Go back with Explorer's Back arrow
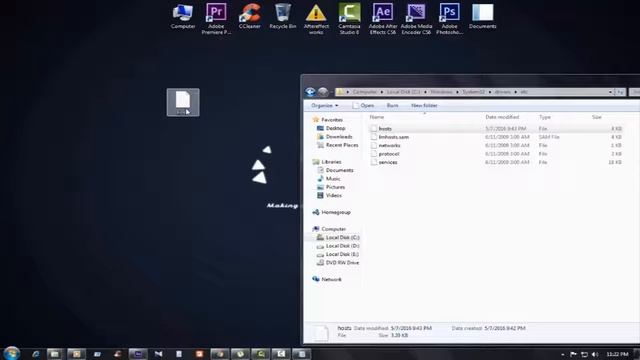 tap(310, 92)
